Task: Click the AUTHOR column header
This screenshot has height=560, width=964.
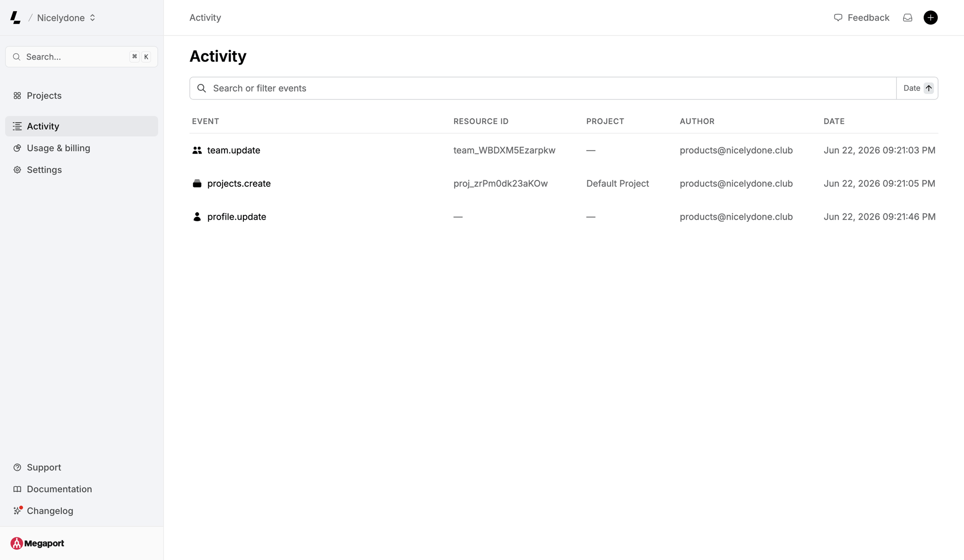Action: click(697, 121)
